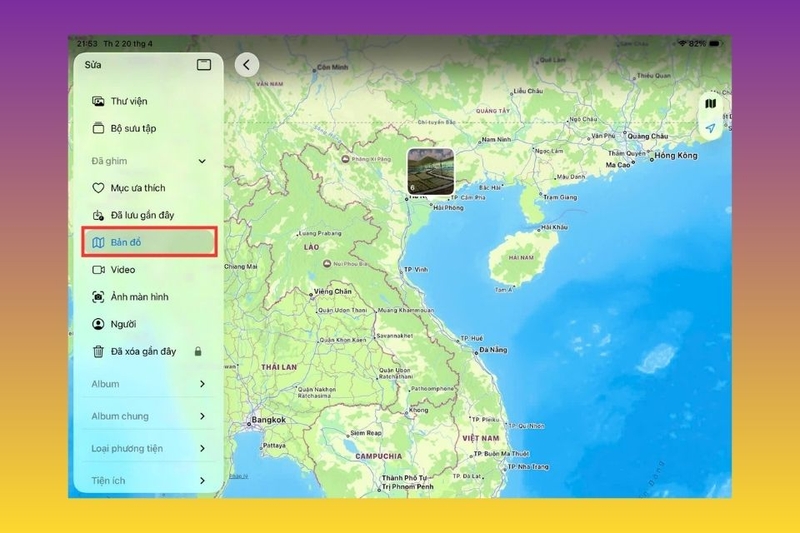
Task: Click the Phăng Xi Păng peak marker
Action: [x=345, y=159]
